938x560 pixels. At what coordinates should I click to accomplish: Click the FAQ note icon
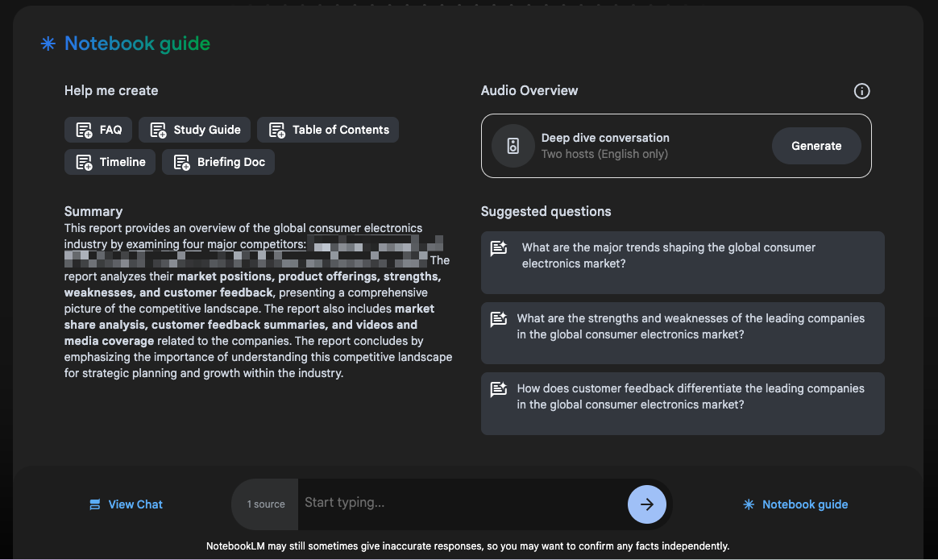(85, 130)
